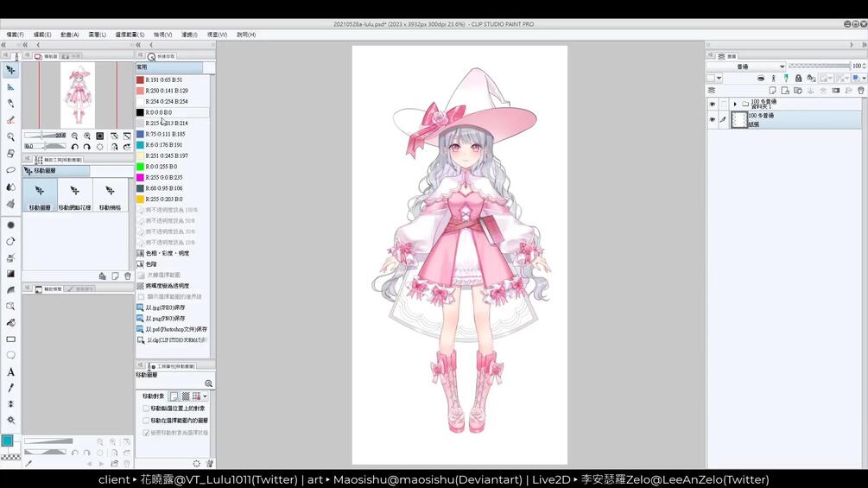Select the Pen tool in the left toolbar

coord(10,104)
